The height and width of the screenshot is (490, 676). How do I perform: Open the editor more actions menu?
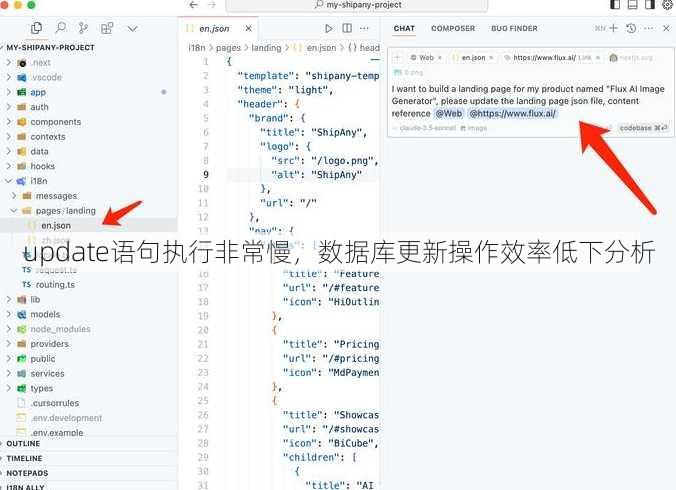click(x=364, y=28)
